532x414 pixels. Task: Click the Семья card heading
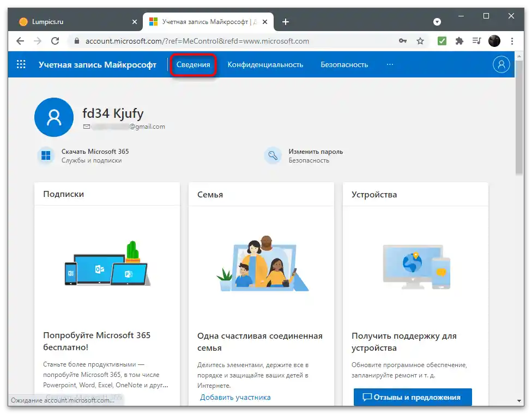pos(210,194)
